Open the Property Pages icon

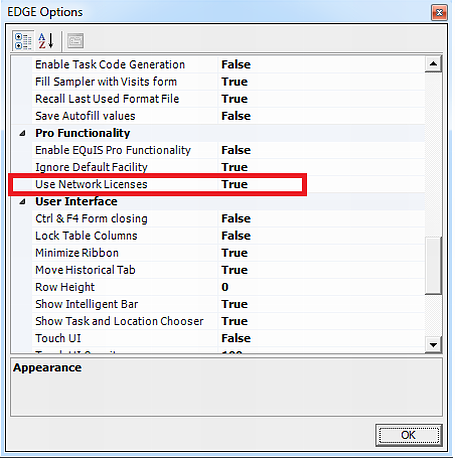pyautogui.click(x=76, y=41)
